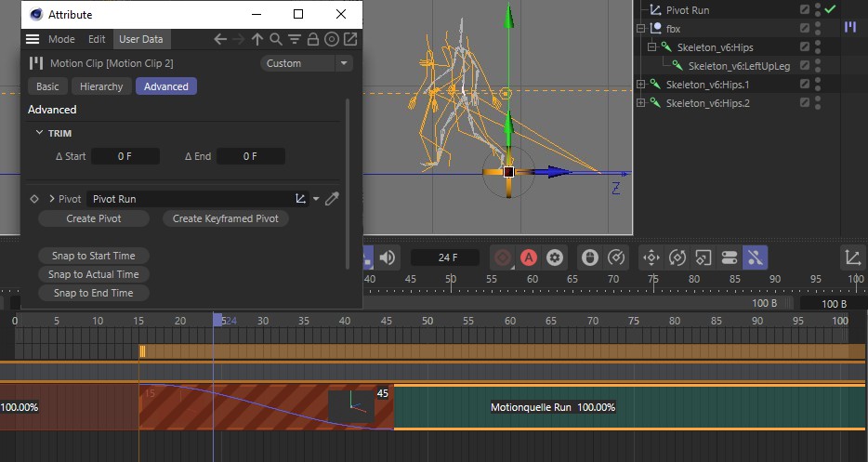Switch to the Hierarchy tab
Viewport: 868px width, 462px height.
[101, 86]
